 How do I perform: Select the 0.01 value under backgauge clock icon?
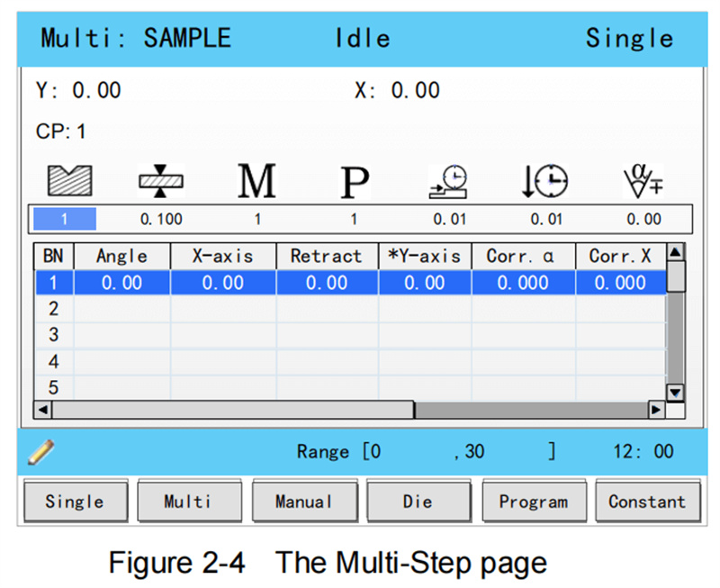click(449, 219)
